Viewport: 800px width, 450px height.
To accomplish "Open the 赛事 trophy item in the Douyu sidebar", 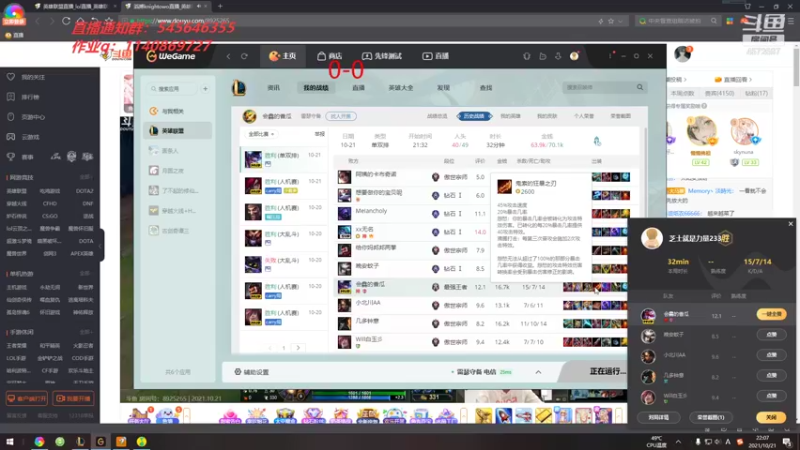I will [x=20, y=157].
